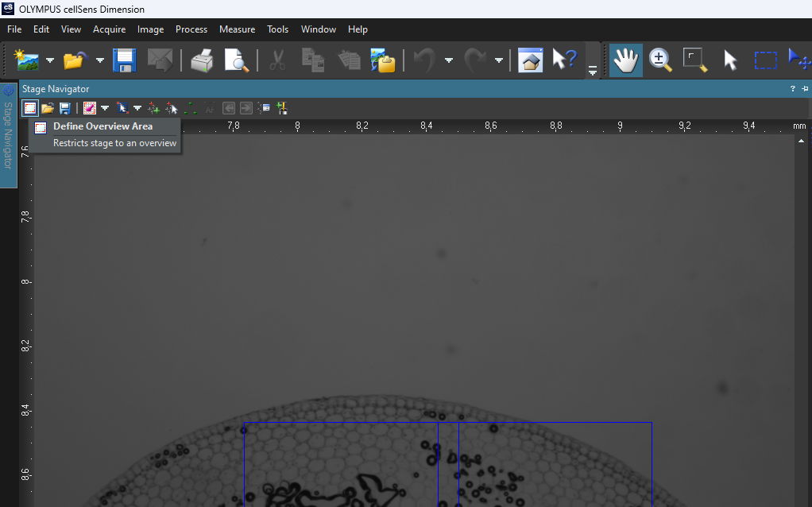The image size is (812, 507).
Task: Click the yellow marker with plus icon
Action: [282, 108]
